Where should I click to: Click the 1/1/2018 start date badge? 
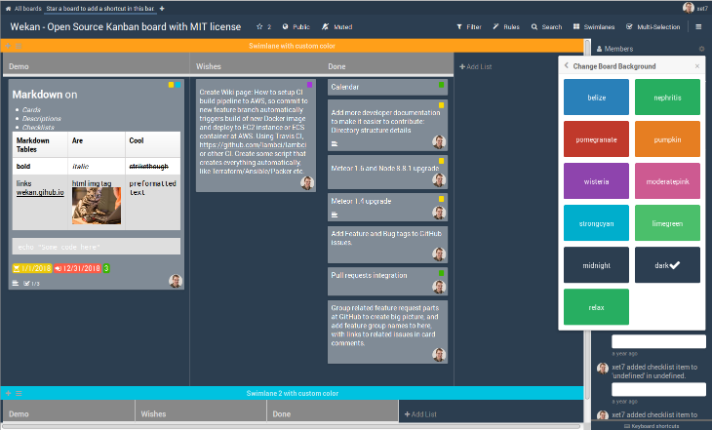point(32,268)
